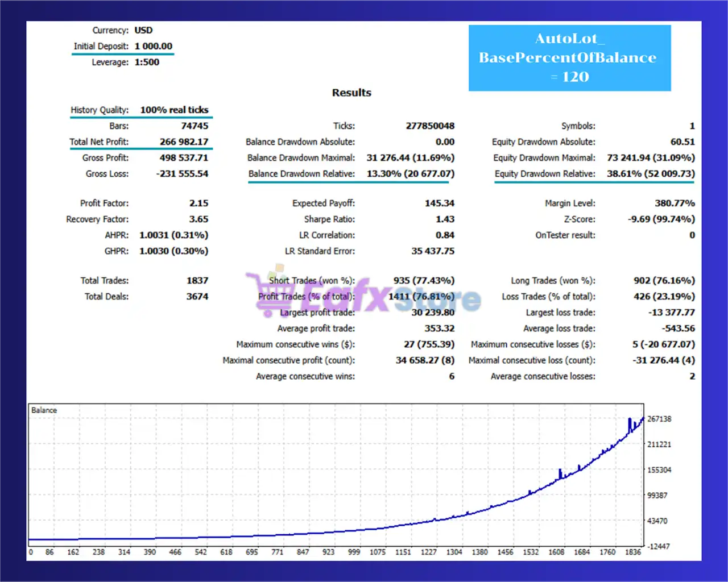728x582 pixels.
Task: Click Loss Trades value 426 (23.19%)
Action: click(x=664, y=296)
